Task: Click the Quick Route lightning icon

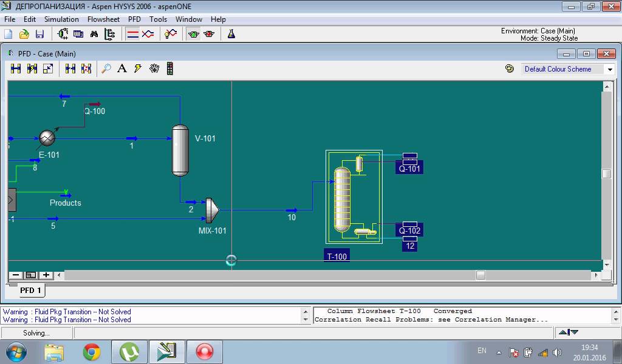Action: pyautogui.click(x=138, y=69)
